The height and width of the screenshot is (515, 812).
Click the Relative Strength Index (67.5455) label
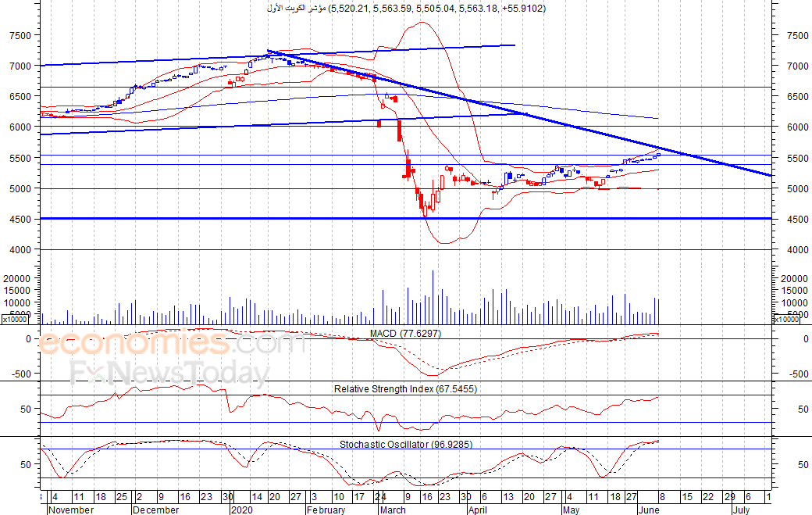pyautogui.click(x=405, y=389)
